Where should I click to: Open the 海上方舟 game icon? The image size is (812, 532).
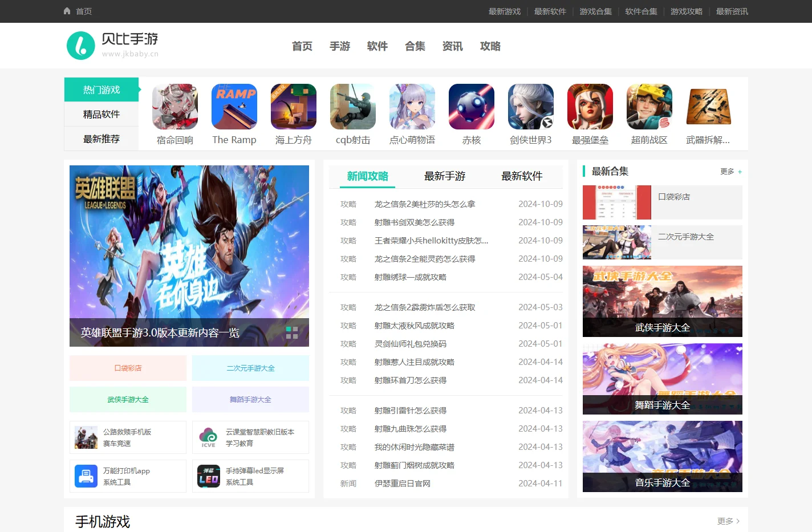point(294,107)
